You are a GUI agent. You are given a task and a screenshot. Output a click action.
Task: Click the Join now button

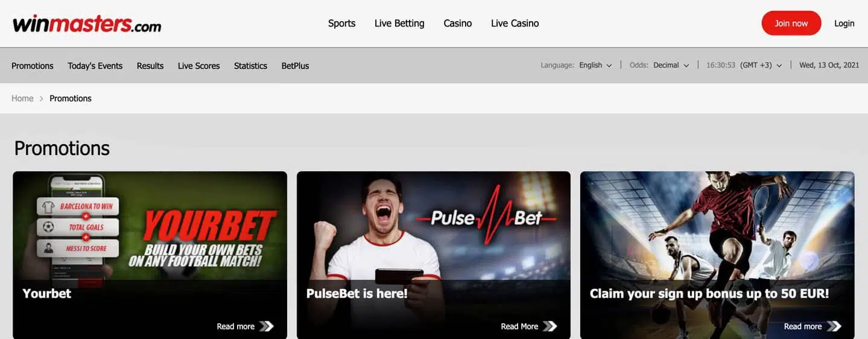pyautogui.click(x=791, y=24)
